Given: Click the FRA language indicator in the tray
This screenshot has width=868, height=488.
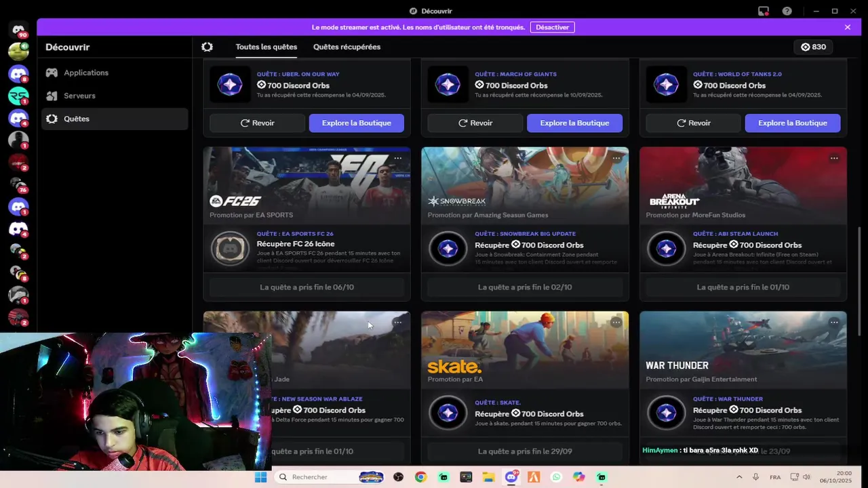Looking at the screenshot, I should pos(775,477).
